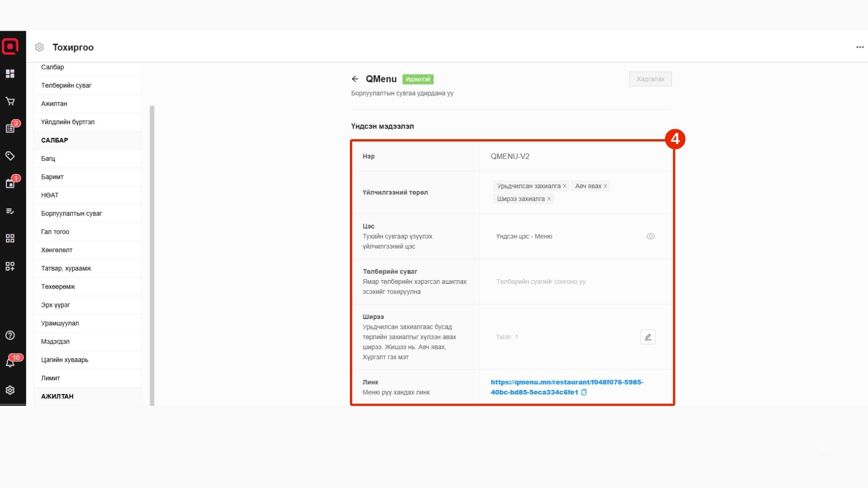This screenshot has height=488, width=868.
Task: Go back with arrow next to QMenu
Action: pos(355,79)
